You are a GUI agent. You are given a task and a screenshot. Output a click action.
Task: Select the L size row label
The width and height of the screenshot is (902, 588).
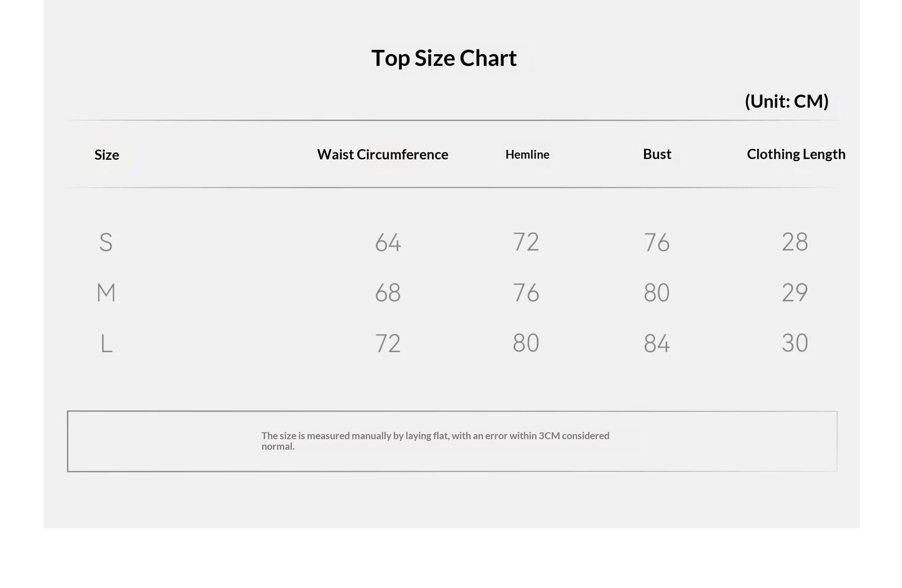tap(107, 343)
